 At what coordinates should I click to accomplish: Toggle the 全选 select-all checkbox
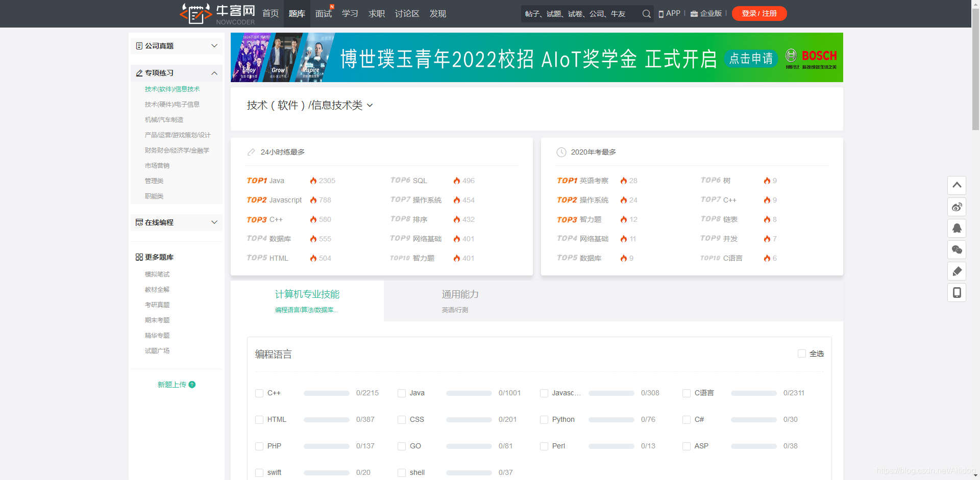[x=802, y=353]
